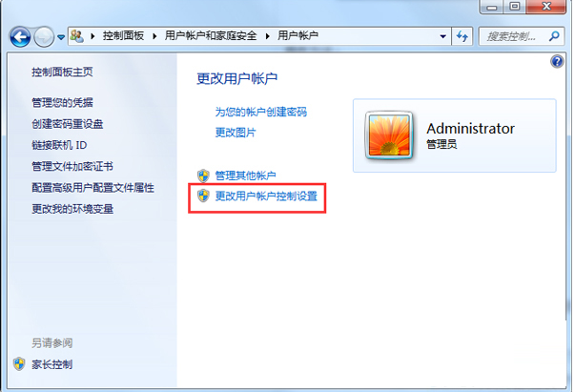This screenshot has height=392, width=575.
Task: Select 控制面板 in the breadcrumb path
Action: pyautogui.click(x=123, y=35)
